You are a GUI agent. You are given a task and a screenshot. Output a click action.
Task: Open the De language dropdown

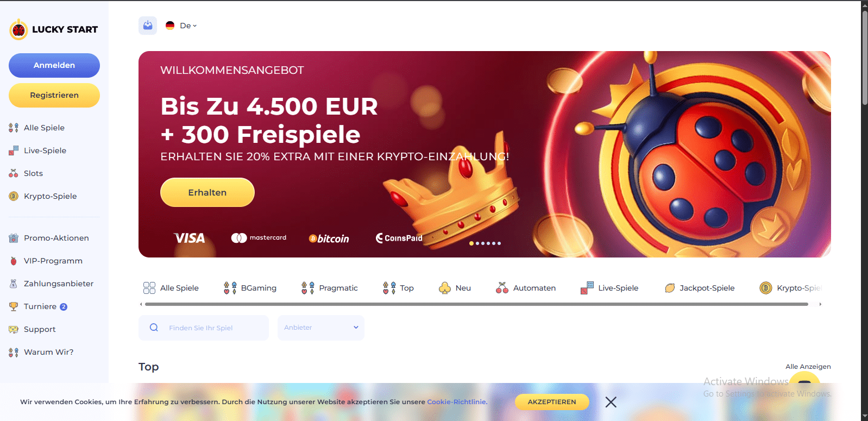[x=181, y=26]
